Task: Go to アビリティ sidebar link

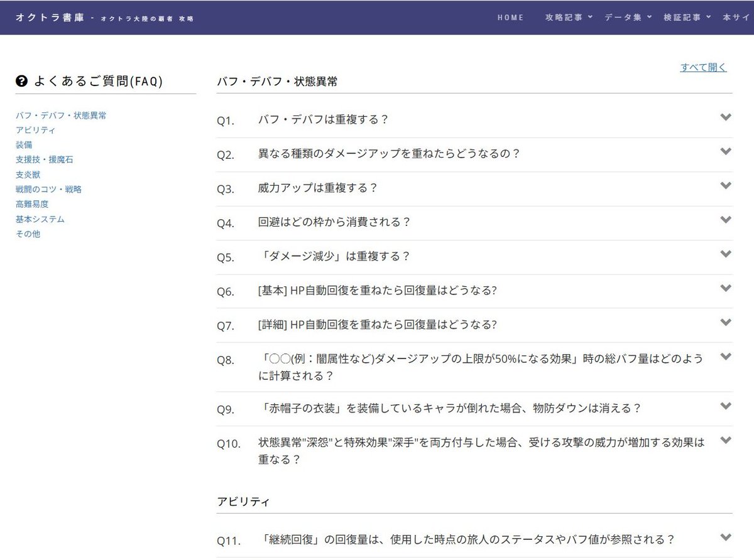Action: [x=35, y=130]
